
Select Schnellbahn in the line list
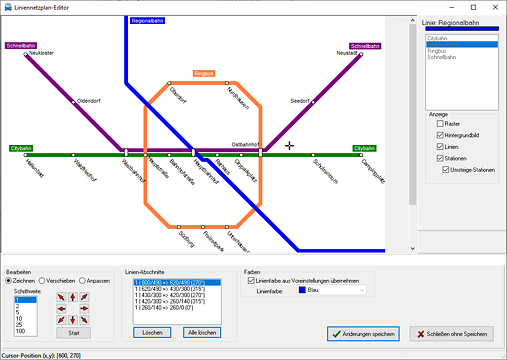tap(462, 57)
